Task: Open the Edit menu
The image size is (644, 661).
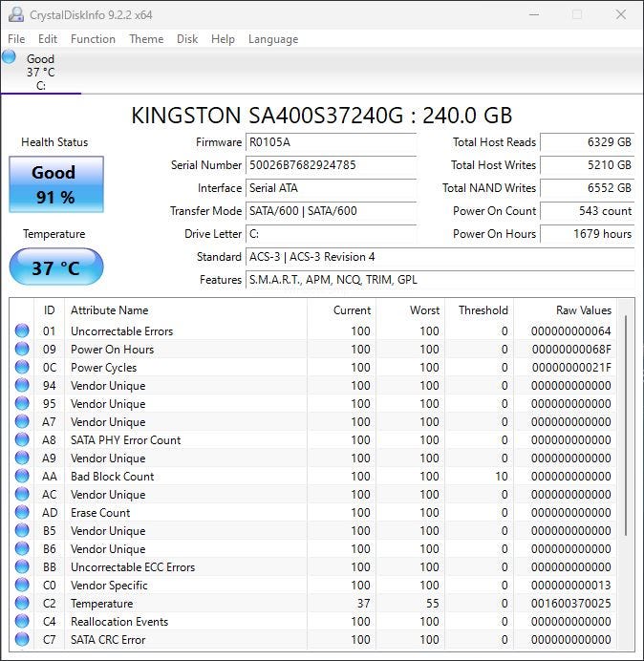Action: click(47, 39)
